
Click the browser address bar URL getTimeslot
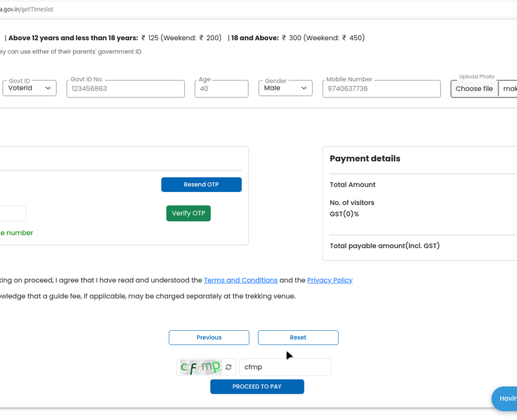(x=26, y=9)
